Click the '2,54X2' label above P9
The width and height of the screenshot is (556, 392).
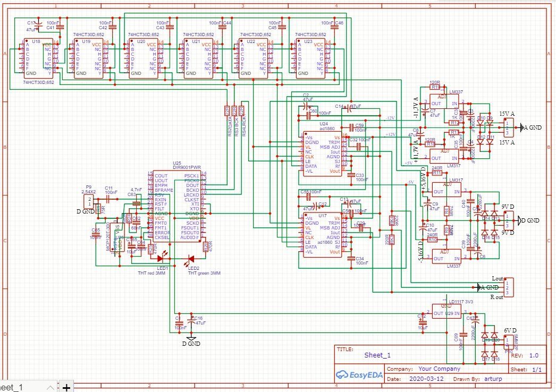(x=89, y=192)
